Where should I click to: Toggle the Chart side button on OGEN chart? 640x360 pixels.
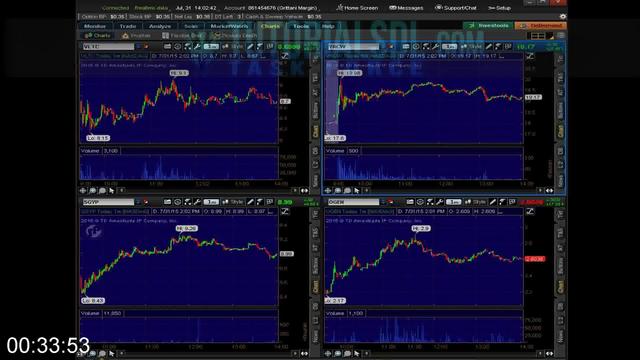tap(560, 287)
